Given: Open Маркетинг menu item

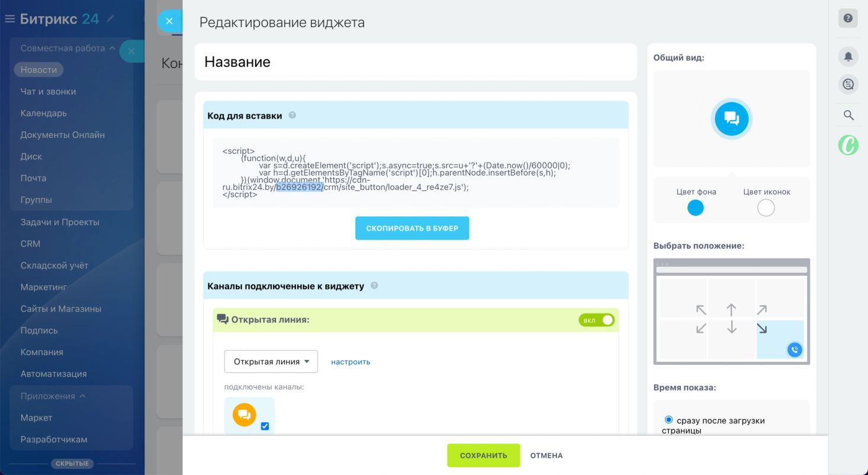Looking at the screenshot, I should pos(44,287).
